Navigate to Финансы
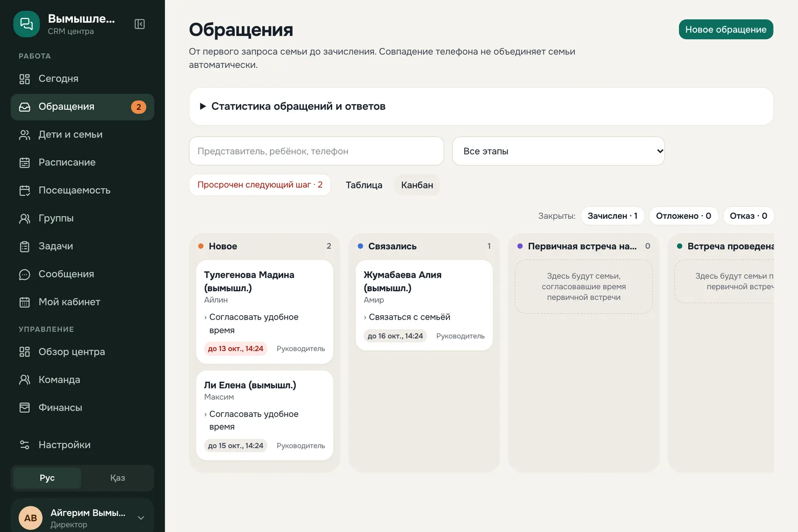Viewport: 798px width, 532px height. pos(82,408)
